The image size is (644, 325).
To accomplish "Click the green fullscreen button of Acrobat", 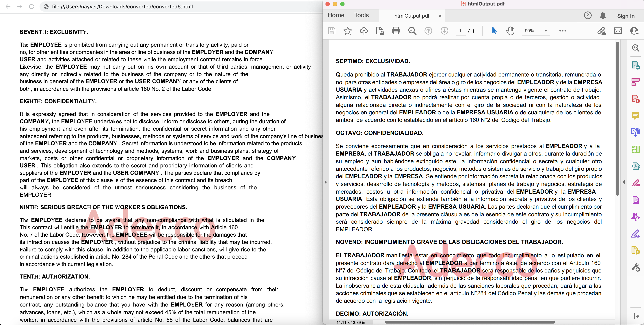I will pyautogui.click(x=342, y=4).
